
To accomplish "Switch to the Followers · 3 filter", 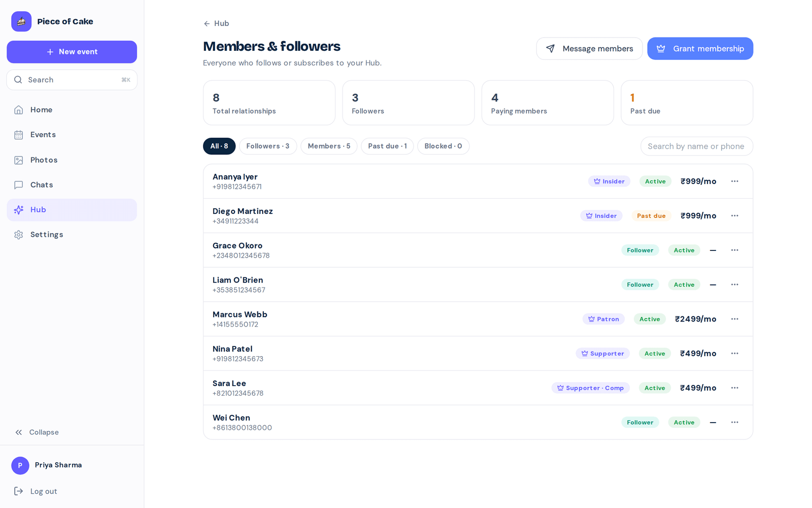I will click(268, 146).
